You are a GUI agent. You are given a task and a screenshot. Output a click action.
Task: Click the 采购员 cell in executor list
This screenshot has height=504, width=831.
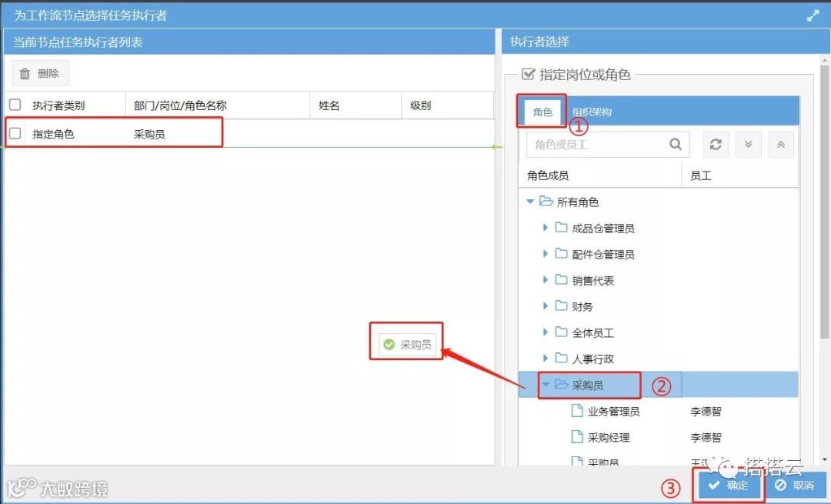[x=149, y=134]
